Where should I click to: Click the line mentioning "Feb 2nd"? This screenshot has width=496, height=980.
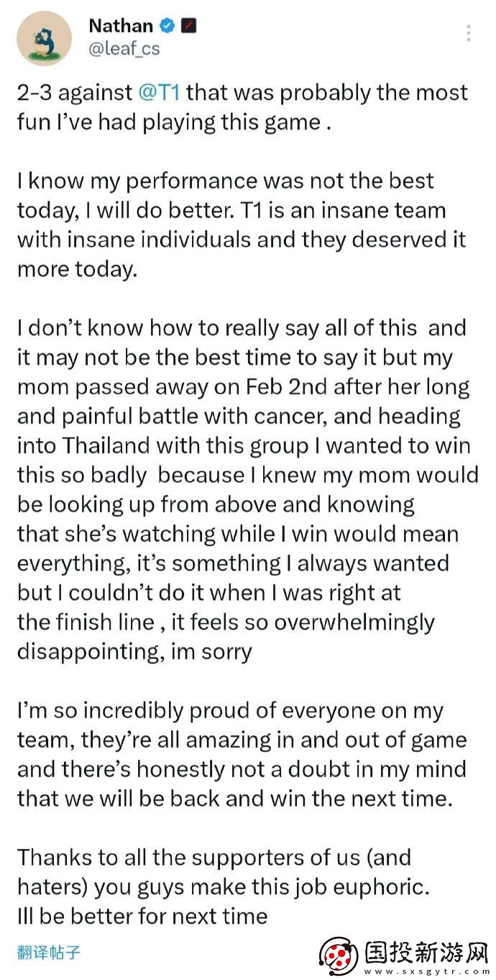point(243,387)
